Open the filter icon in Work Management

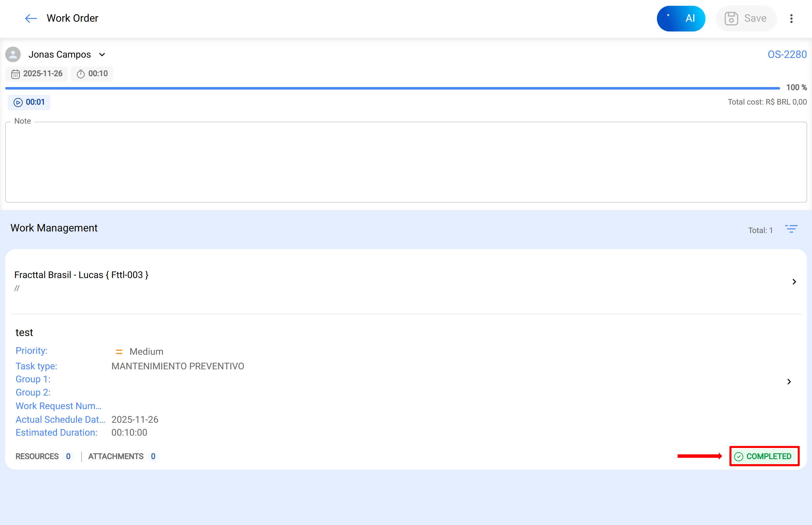click(791, 229)
